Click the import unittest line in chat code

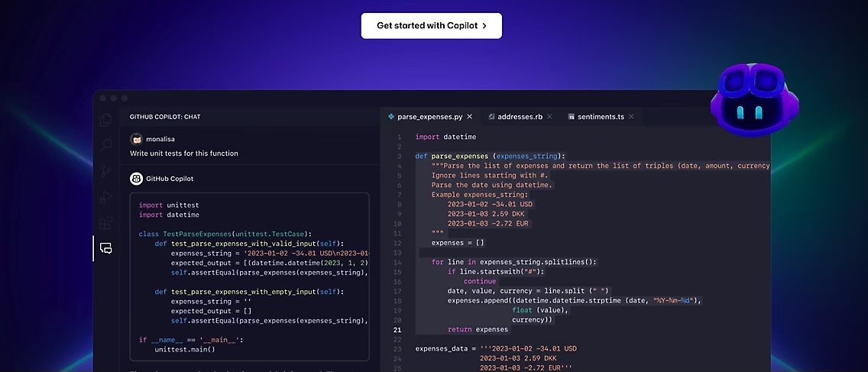(169, 205)
